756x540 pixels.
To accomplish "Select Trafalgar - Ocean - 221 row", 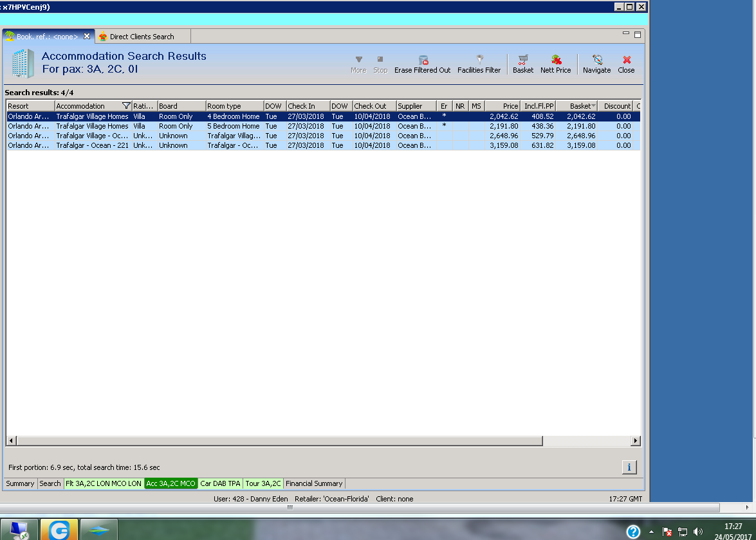I will (323, 145).
